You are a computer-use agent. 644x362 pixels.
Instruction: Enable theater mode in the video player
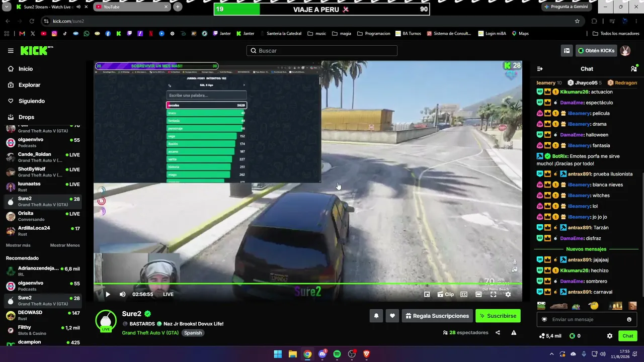point(478,294)
